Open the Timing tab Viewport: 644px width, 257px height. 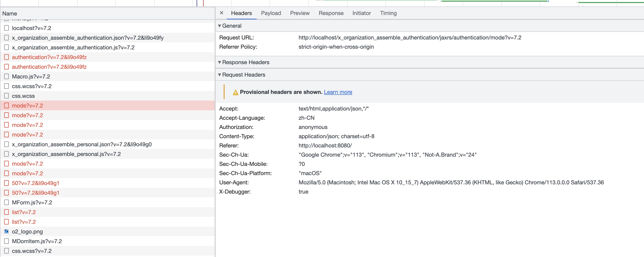(388, 13)
